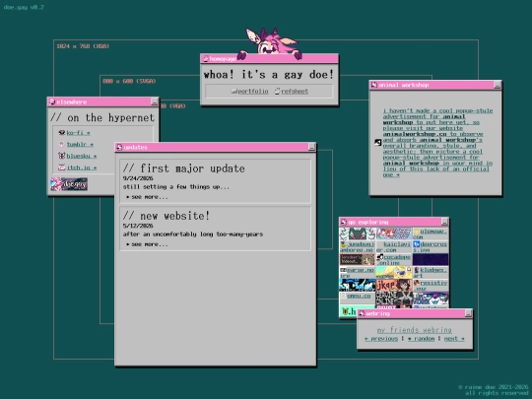Image resolution: width=532 pixels, height=399 pixels.
Task: Open the my friends webring link
Action: pyautogui.click(x=414, y=330)
